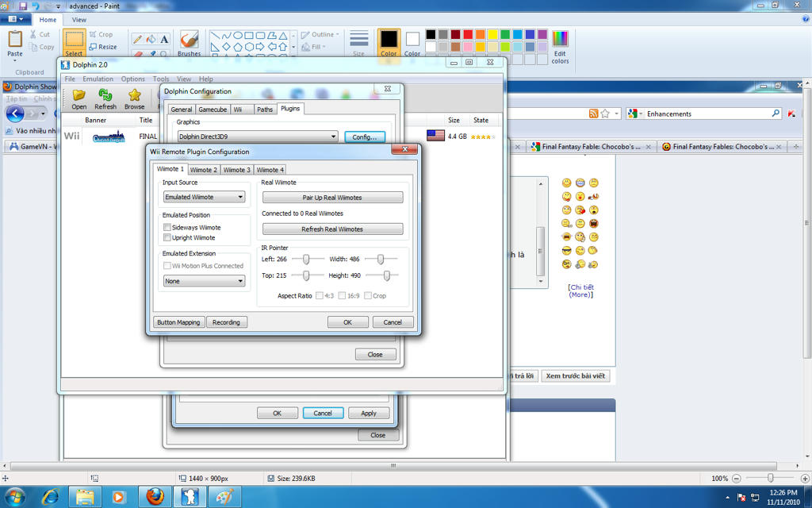Open Button Mapping

pyautogui.click(x=178, y=322)
